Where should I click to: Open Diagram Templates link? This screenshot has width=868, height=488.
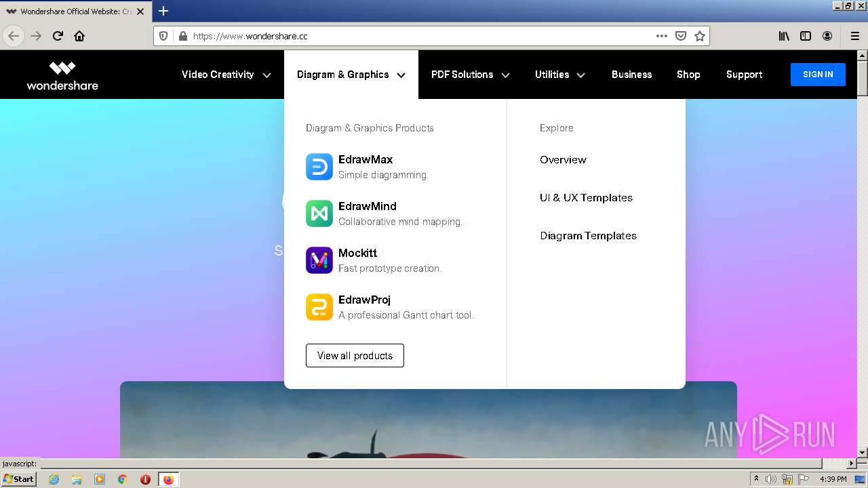[x=588, y=236]
